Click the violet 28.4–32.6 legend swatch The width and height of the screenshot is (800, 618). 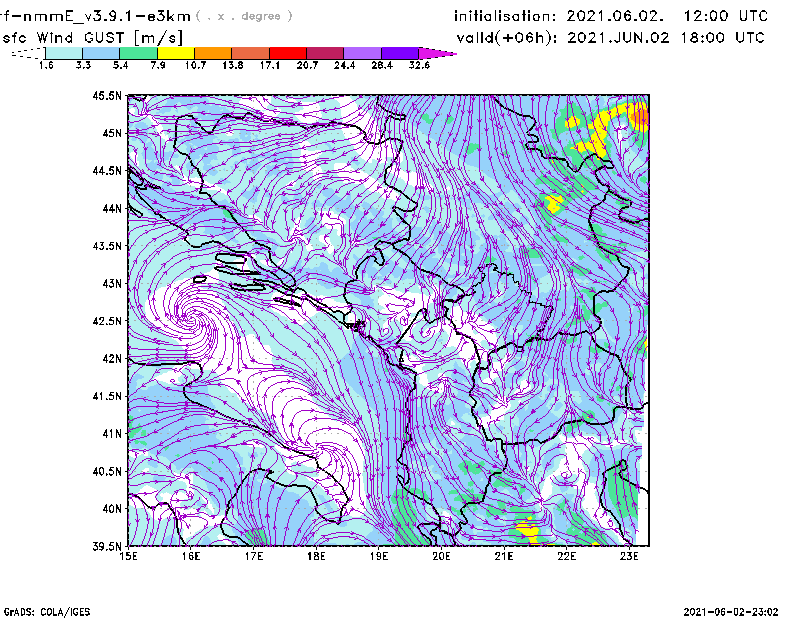click(x=400, y=53)
